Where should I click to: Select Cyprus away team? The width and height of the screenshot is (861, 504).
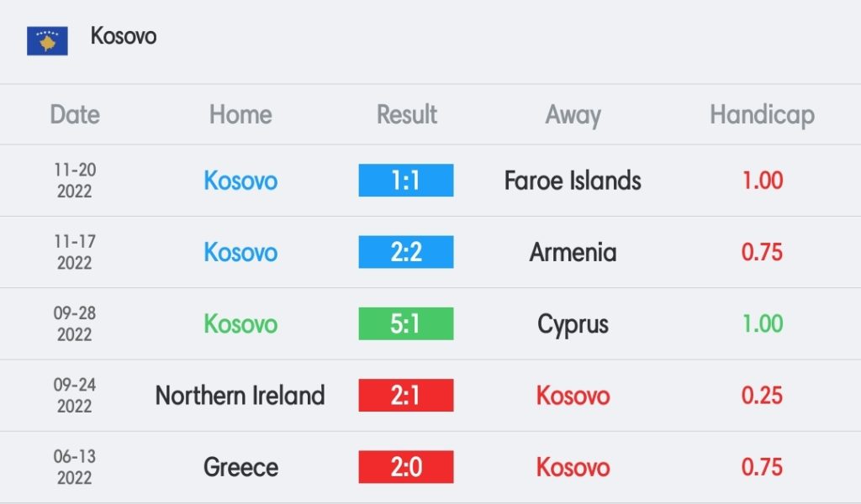point(573,324)
